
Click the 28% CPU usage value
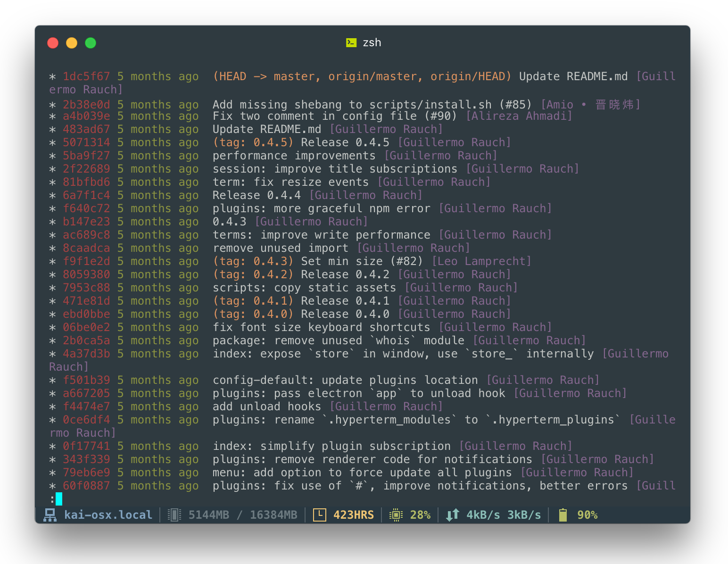tap(420, 515)
